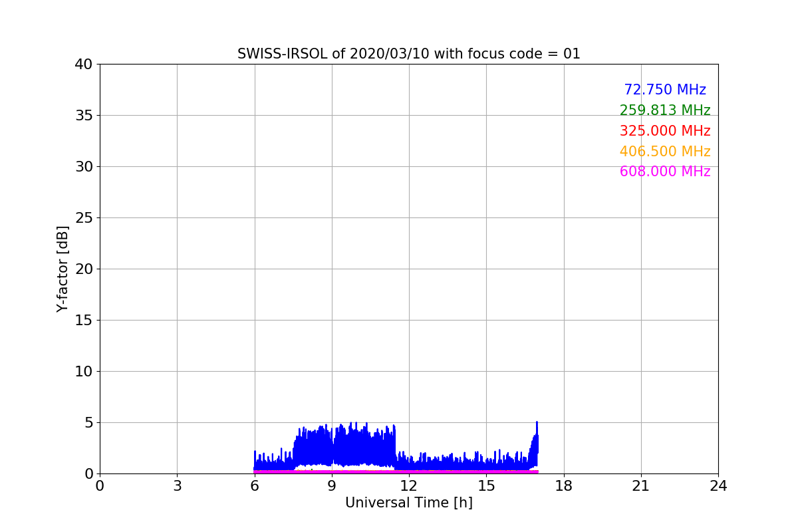Click the x-axis tick label 3
798x532 pixels.
tap(177, 486)
